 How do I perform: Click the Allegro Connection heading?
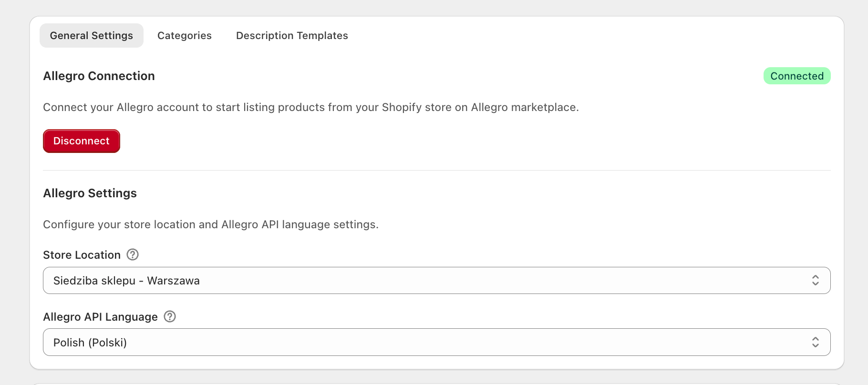click(99, 76)
